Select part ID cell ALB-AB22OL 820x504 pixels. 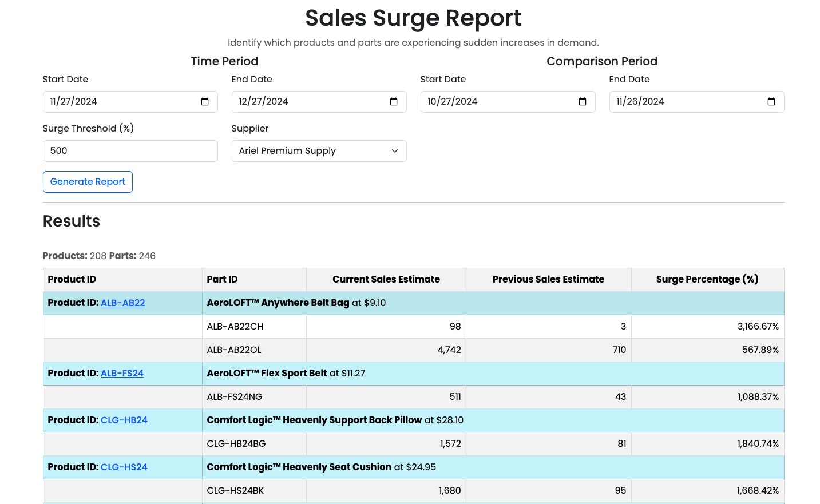coord(254,350)
